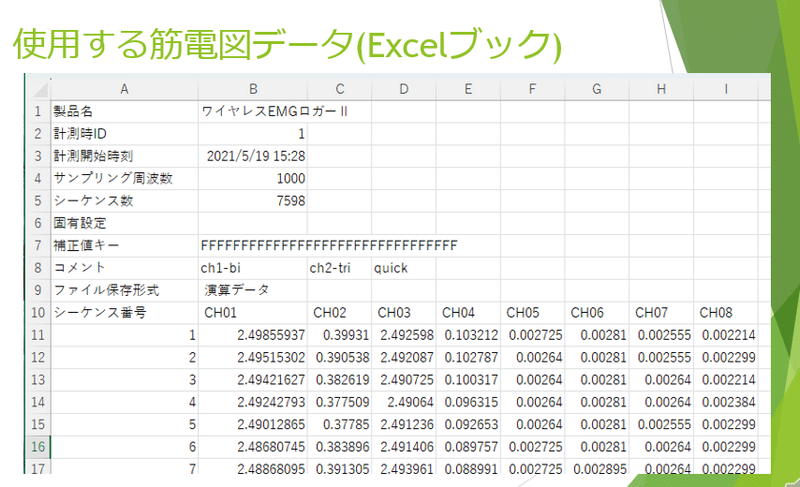Select column D header
800x487 pixels.
pos(404,89)
